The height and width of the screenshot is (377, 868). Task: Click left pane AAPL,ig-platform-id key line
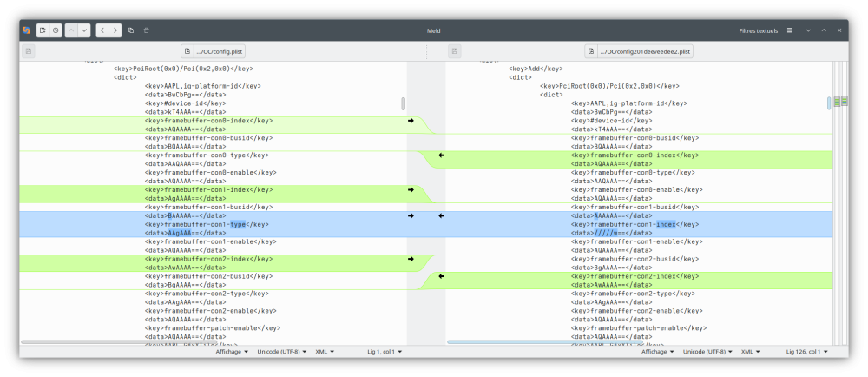pos(202,86)
